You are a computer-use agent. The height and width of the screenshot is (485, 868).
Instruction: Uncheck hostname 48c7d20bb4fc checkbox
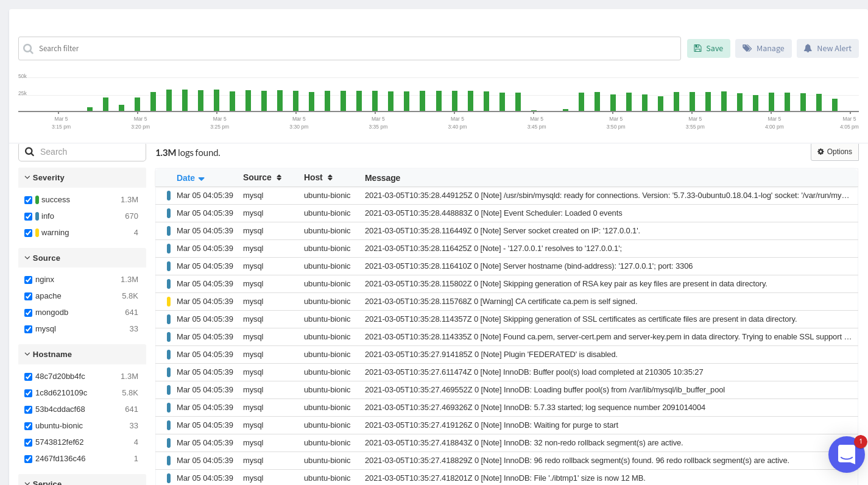click(28, 377)
